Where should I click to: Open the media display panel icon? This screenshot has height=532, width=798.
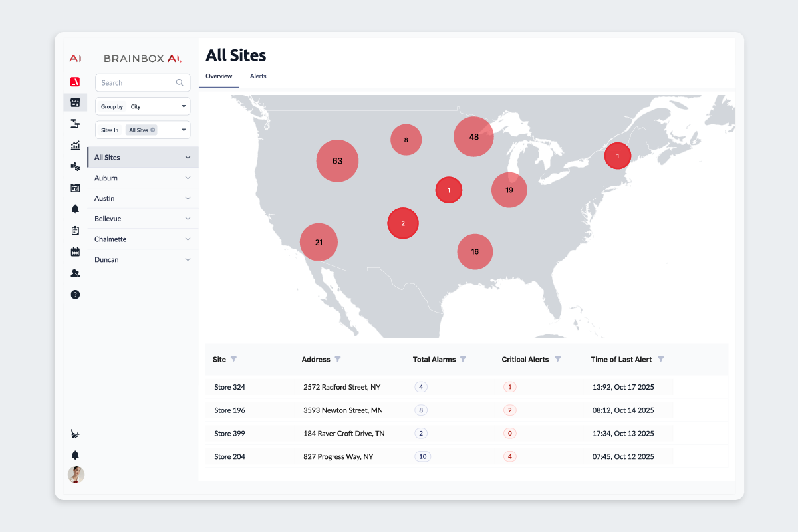75,187
